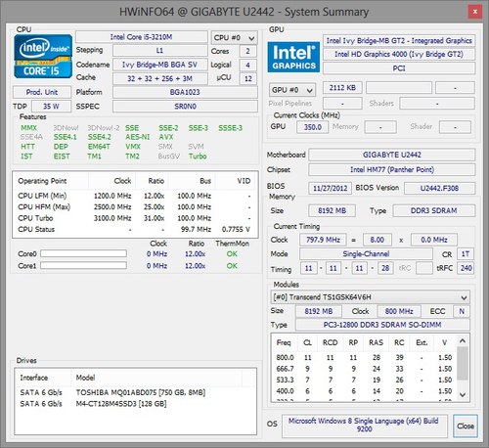The width and height of the screenshot is (489, 448).
Task: Click the Close button
Action: tap(466, 426)
